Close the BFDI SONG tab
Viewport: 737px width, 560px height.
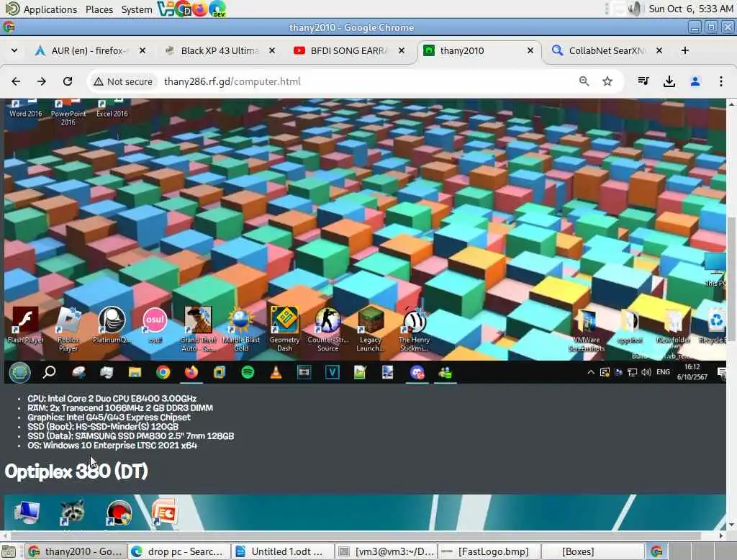click(x=402, y=50)
